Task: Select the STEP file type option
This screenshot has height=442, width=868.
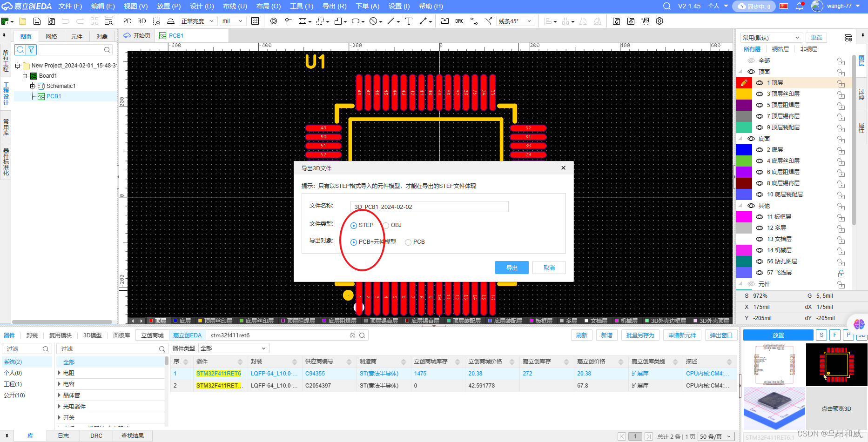Action: (354, 225)
